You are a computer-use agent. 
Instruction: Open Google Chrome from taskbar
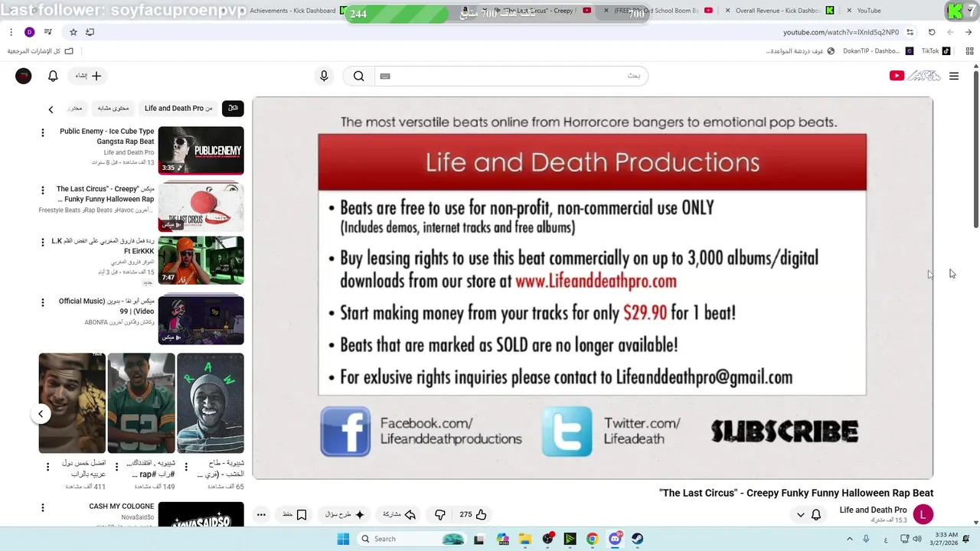click(x=592, y=539)
